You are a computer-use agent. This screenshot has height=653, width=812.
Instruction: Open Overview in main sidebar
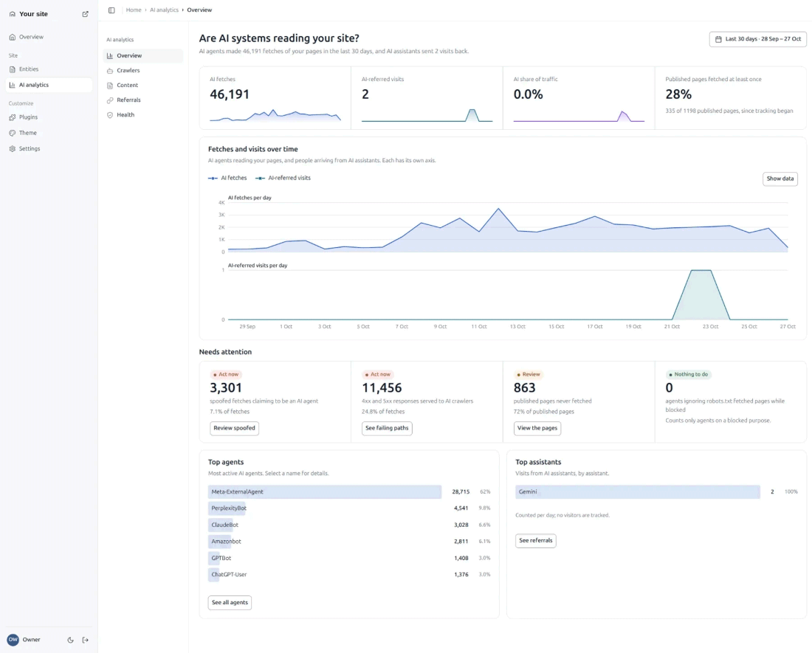point(49,37)
